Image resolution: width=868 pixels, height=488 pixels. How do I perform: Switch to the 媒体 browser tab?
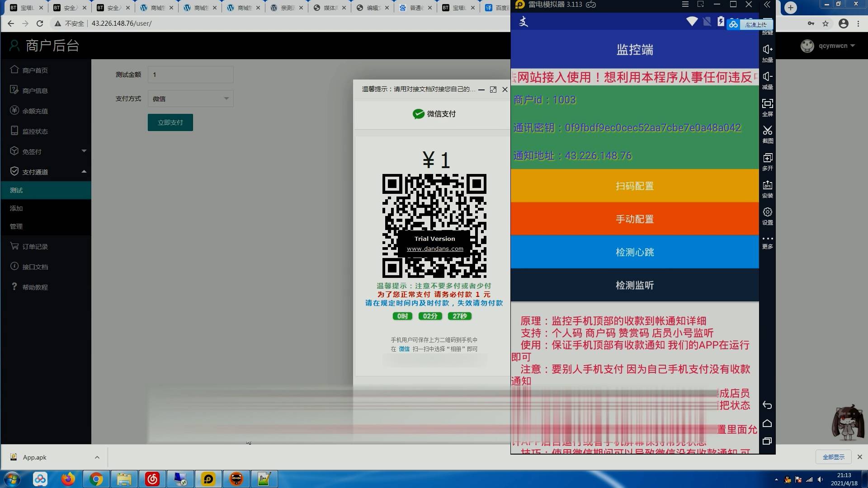pyautogui.click(x=330, y=8)
